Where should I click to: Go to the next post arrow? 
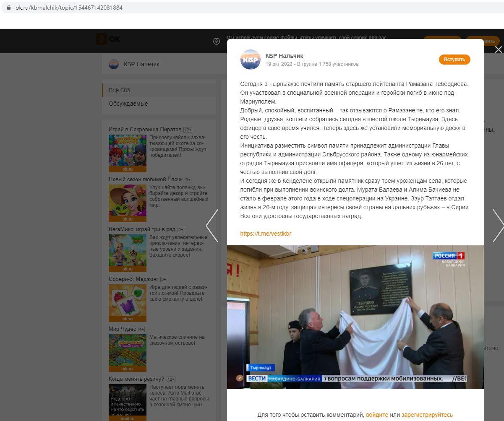point(498,226)
